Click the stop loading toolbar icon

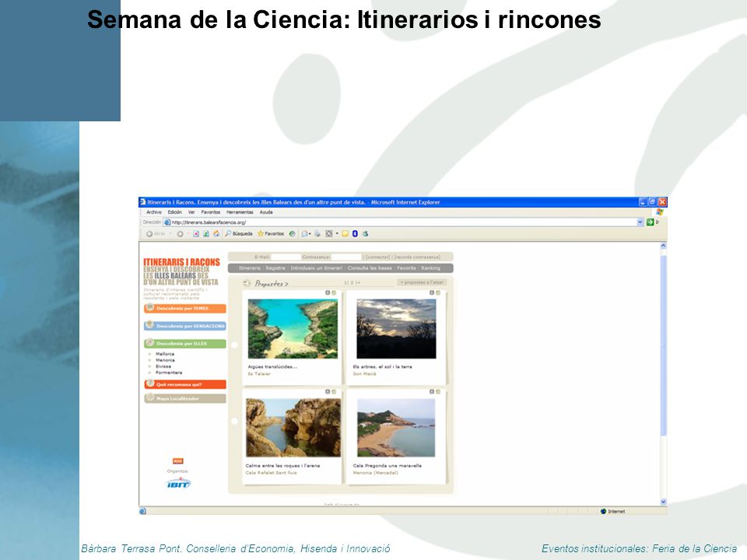[x=196, y=234]
